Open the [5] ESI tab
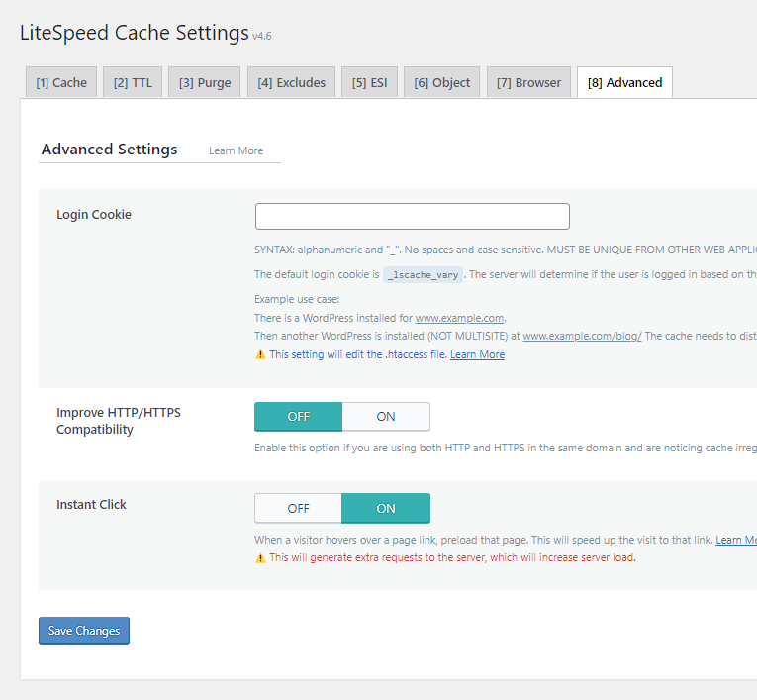Viewport: 757px width, 700px height. click(369, 82)
